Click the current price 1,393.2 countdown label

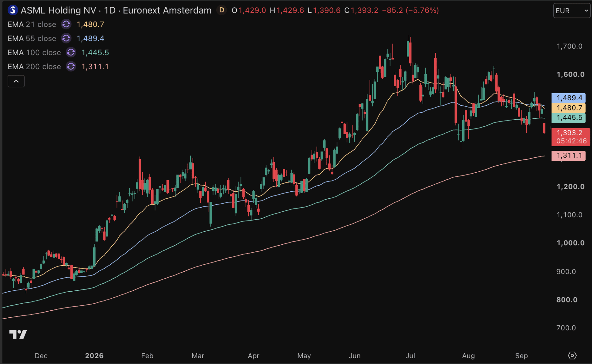pyautogui.click(x=571, y=137)
